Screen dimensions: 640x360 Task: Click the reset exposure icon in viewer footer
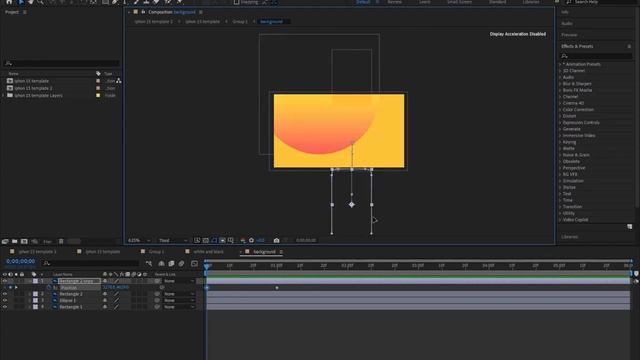[251, 240]
